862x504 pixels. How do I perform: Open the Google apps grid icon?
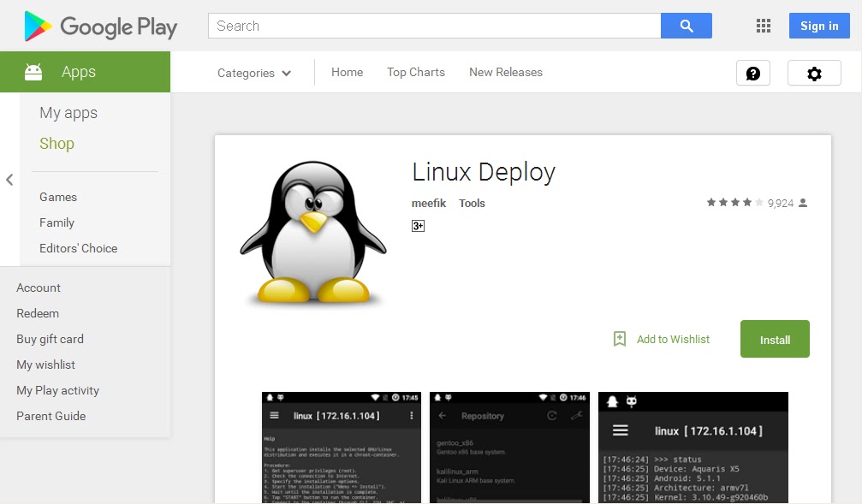pos(763,26)
